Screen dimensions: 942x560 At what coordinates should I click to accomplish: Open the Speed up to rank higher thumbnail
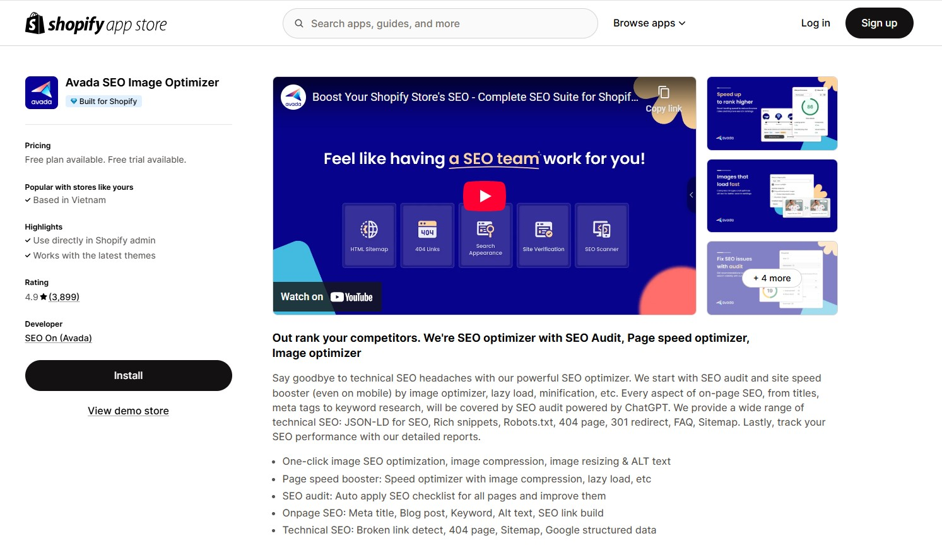(x=772, y=114)
